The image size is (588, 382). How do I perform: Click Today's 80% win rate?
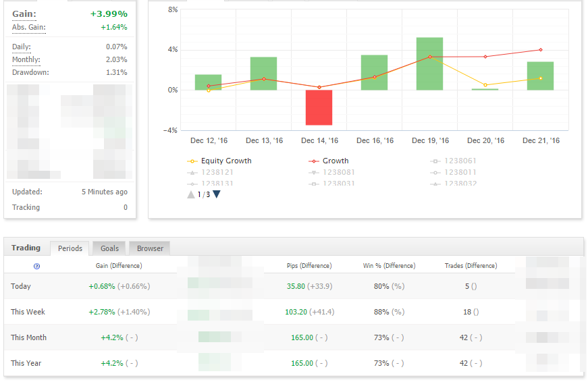pos(381,286)
